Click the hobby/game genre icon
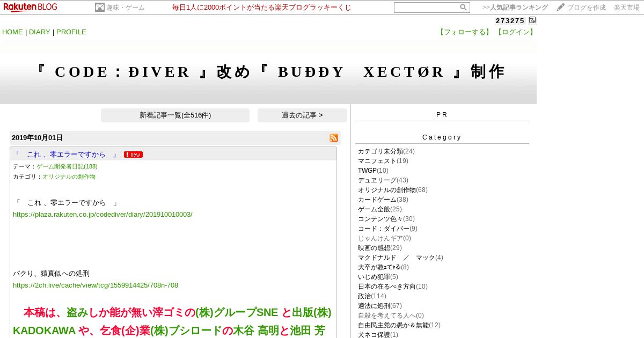This screenshot has height=338, width=644. [x=100, y=8]
